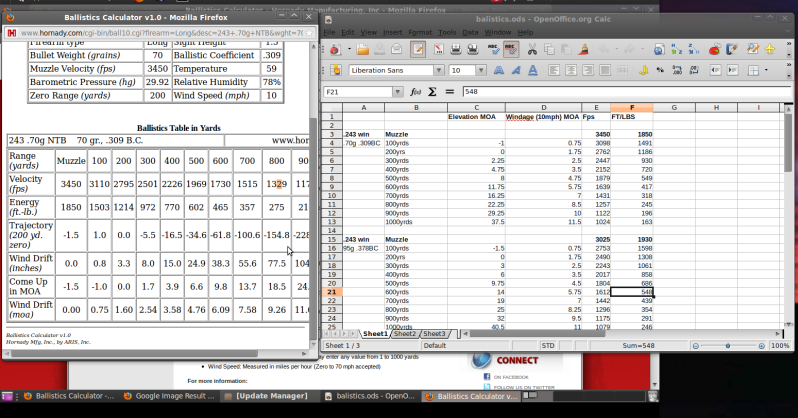This screenshot has height=418, width=798.
Task: Click the Print File Directly icon
Action: pyautogui.click(x=456, y=49)
